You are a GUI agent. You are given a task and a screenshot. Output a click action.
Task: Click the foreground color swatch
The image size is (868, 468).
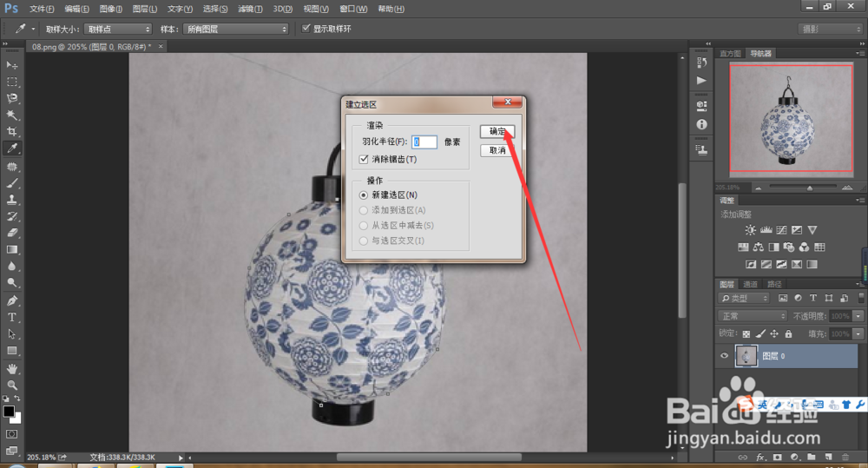tap(9, 411)
